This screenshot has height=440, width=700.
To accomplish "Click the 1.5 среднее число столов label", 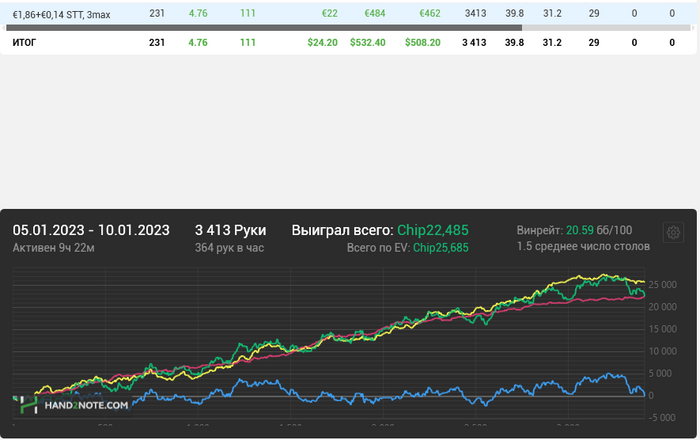I will (583, 246).
